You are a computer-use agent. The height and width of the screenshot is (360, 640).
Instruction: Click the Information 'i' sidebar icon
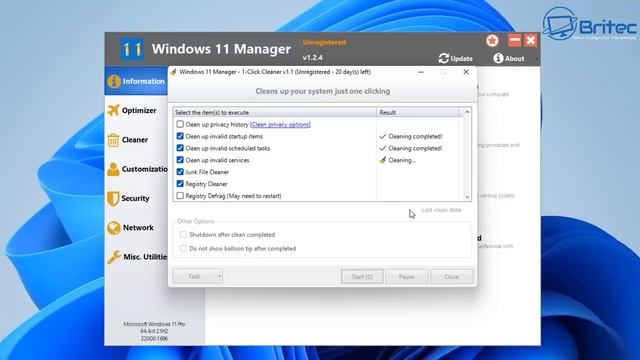[x=114, y=81]
